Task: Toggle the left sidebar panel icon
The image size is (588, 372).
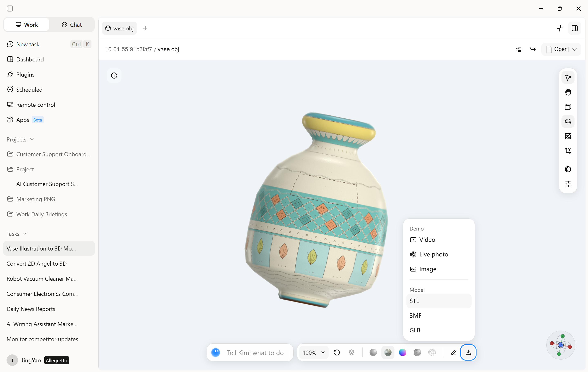Action: click(10, 9)
